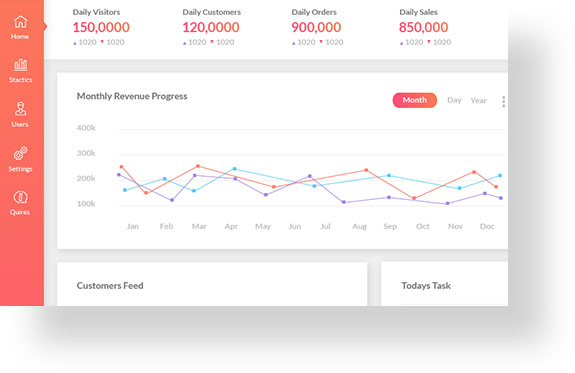Image resolution: width=575 pixels, height=373 pixels.
Task: Open the Todays Task panel heading
Action: coord(426,285)
